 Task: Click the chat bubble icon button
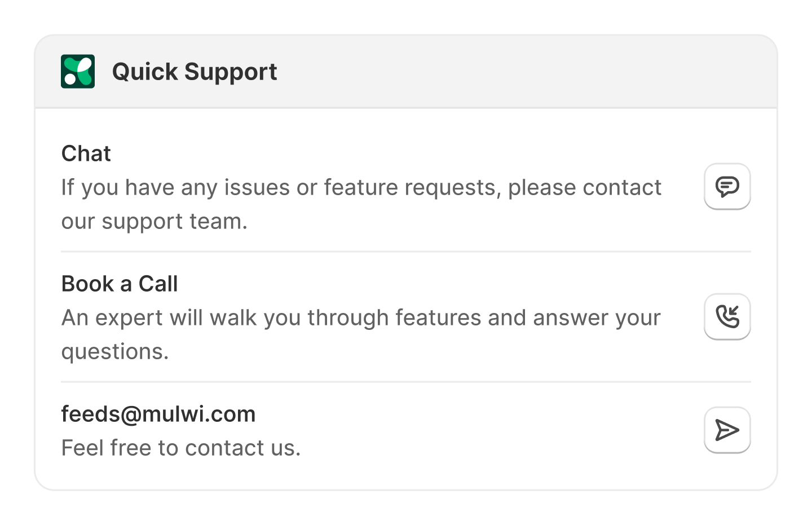pos(727,186)
